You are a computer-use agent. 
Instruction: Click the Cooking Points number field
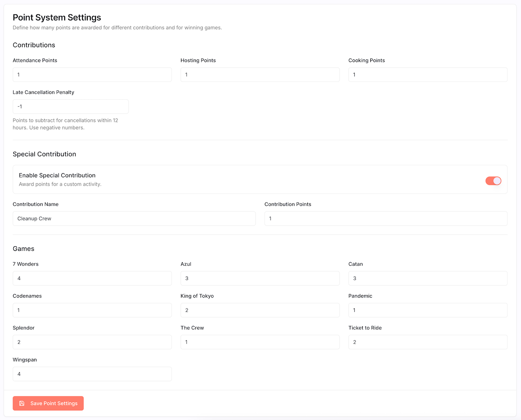pyautogui.click(x=428, y=74)
